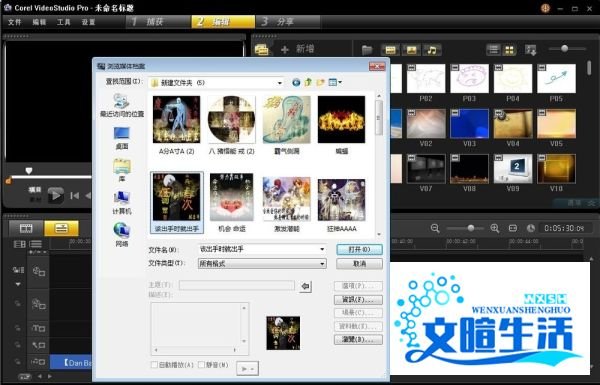This screenshot has height=385, width=600.
Task: Click the 資訊(F)... button
Action: pyautogui.click(x=358, y=300)
